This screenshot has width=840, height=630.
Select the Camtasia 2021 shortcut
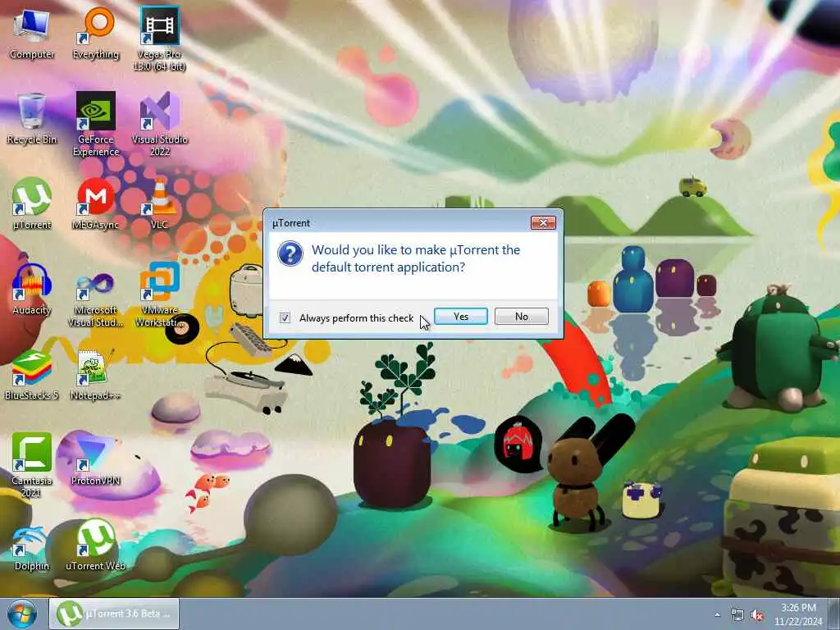pos(32,465)
